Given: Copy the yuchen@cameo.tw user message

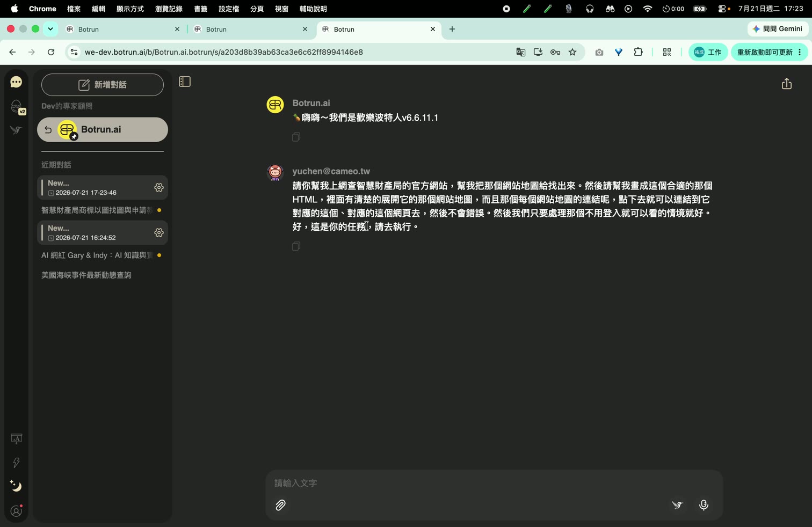Looking at the screenshot, I should click(296, 246).
